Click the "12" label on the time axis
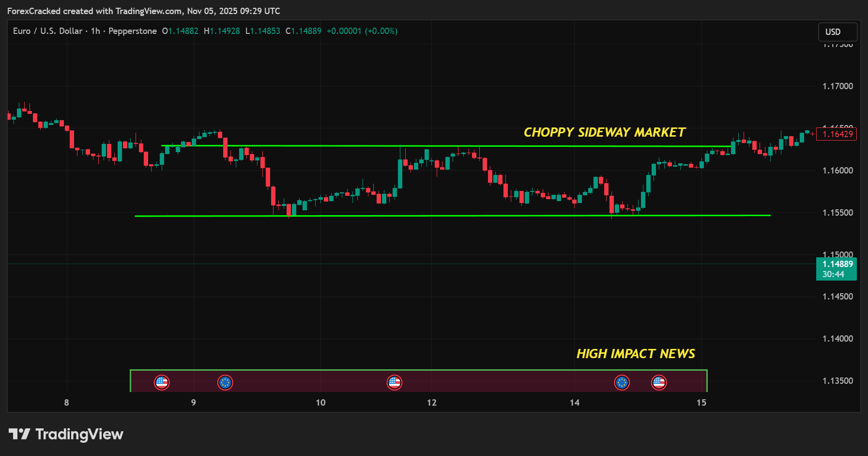The width and height of the screenshot is (868, 456). pos(431,402)
